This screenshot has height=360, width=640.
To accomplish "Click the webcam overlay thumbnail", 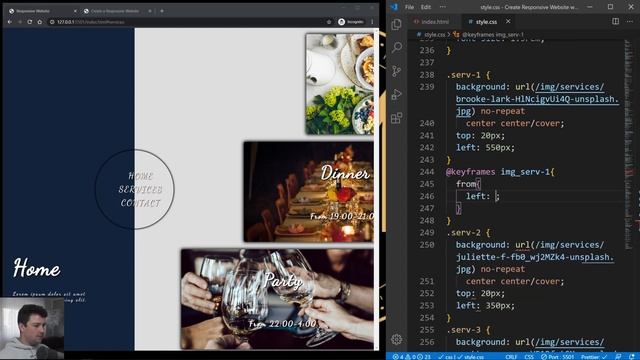I will click(32, 328).
